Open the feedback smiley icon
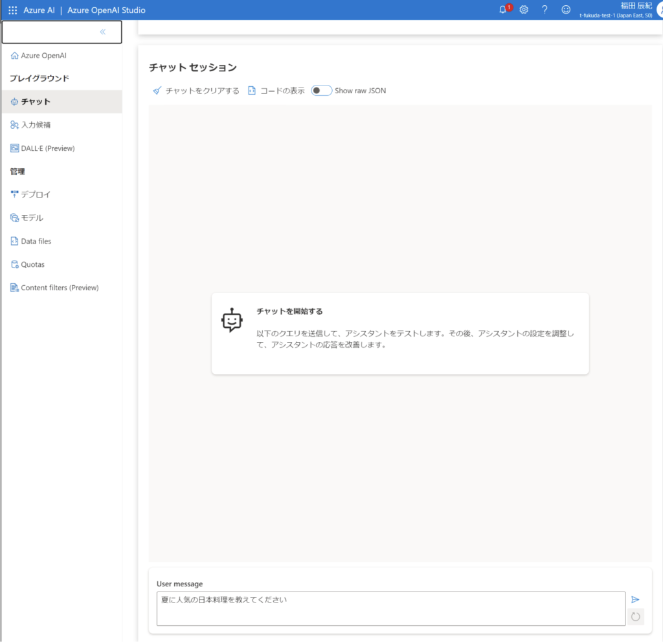Image resolution: width=663 pixels, height=644 pixels. pos(566,10)
